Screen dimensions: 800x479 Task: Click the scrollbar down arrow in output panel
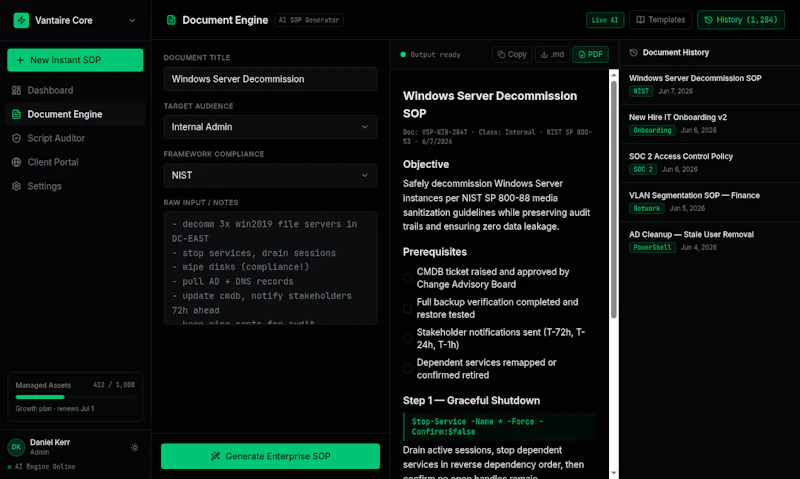coord(614,473)
